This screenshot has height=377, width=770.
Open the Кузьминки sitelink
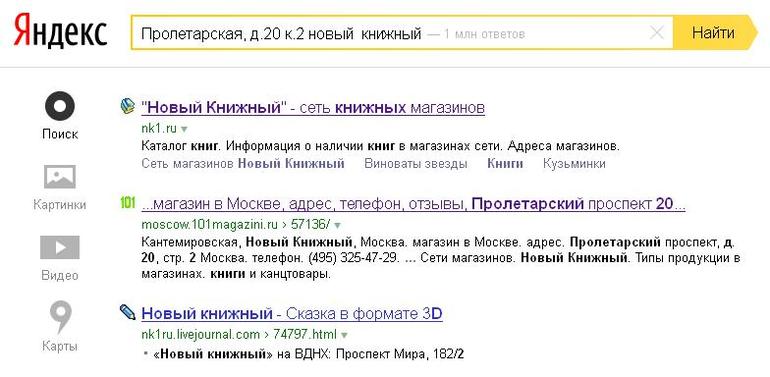574,164
